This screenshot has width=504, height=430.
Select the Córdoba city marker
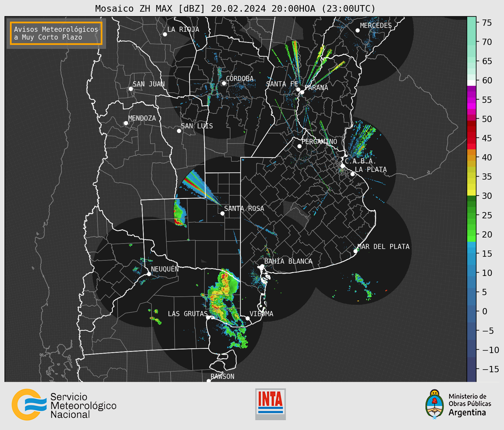pyautogui.click(x=224, y=83)
